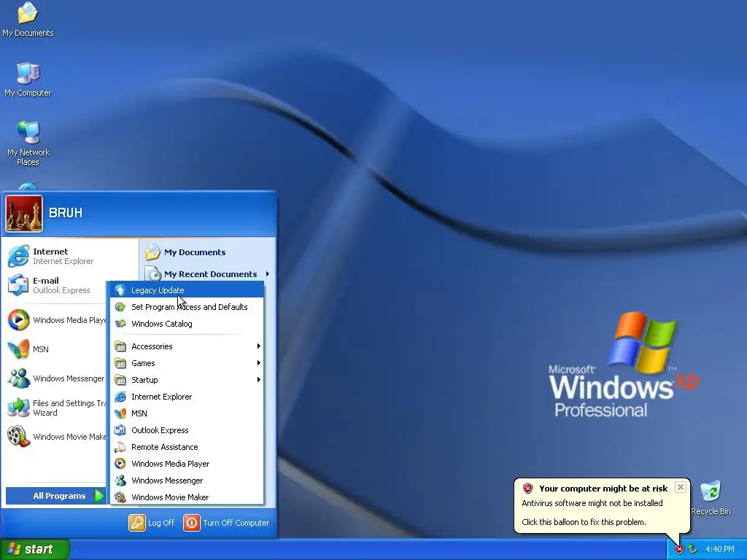Image resolution: width=747 pixels, height=560 pixels.
Task: Open Set Program Access and Defaults
Action: pos(187,307)
